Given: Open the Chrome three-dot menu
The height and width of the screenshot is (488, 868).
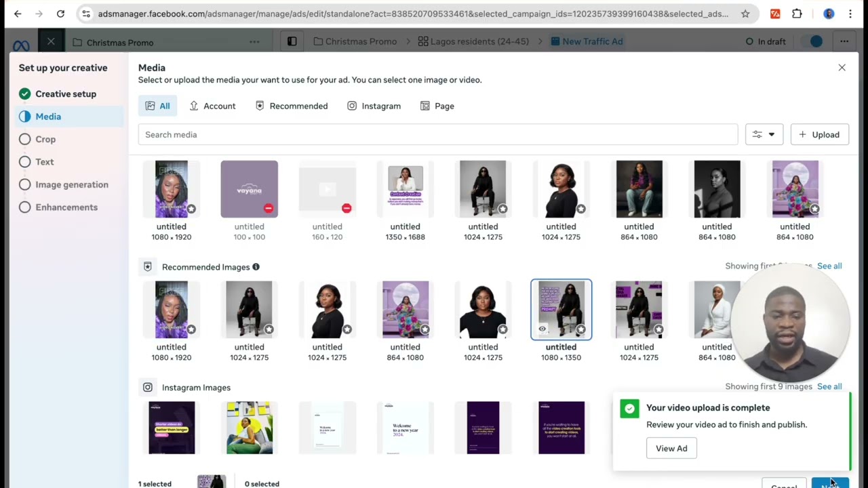Looking at the screenshot, I should [x=851, y=14].
